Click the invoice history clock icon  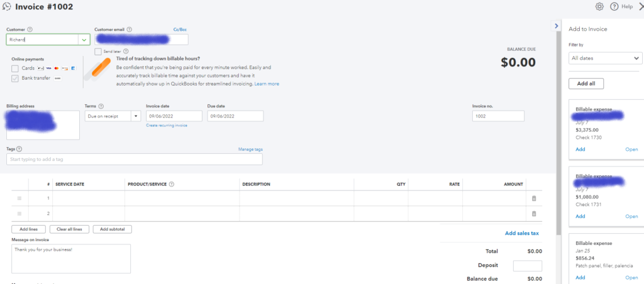(6, 7)
